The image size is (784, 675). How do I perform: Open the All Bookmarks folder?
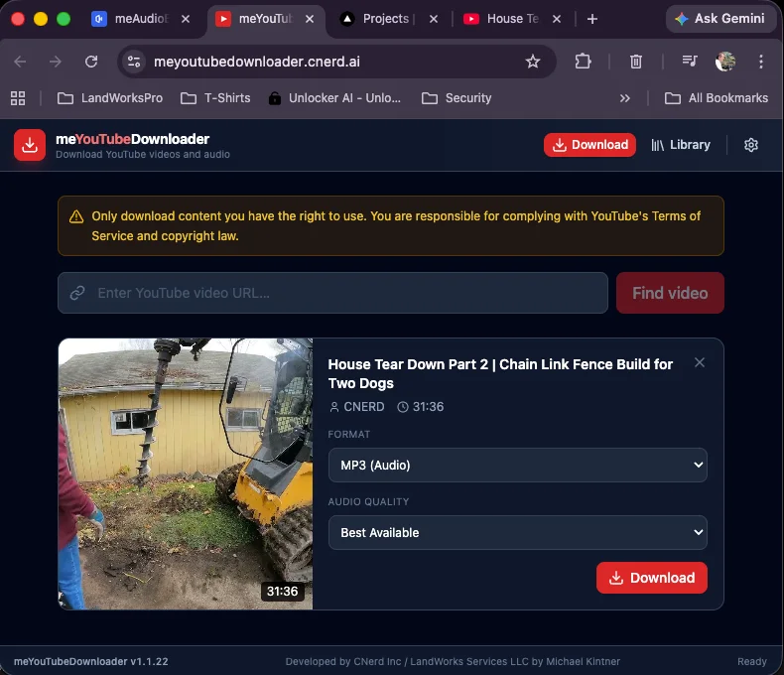click(x=716, y=98)
